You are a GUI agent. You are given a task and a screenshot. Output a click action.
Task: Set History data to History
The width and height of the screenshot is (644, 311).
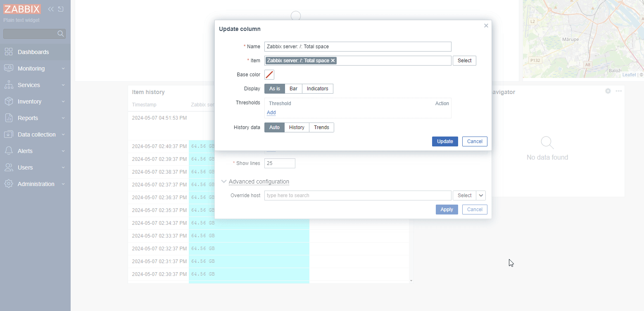[297, 127]
